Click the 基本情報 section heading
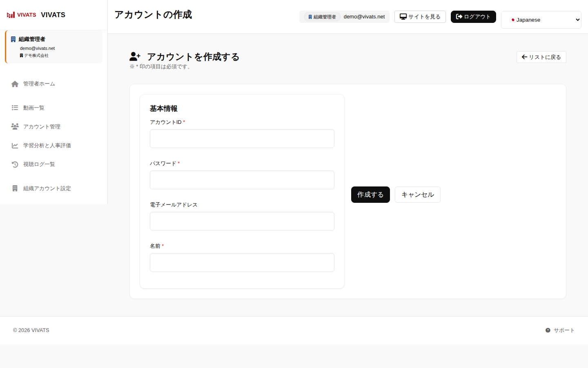This screenshot has height=368, width=588. (164, 108)
